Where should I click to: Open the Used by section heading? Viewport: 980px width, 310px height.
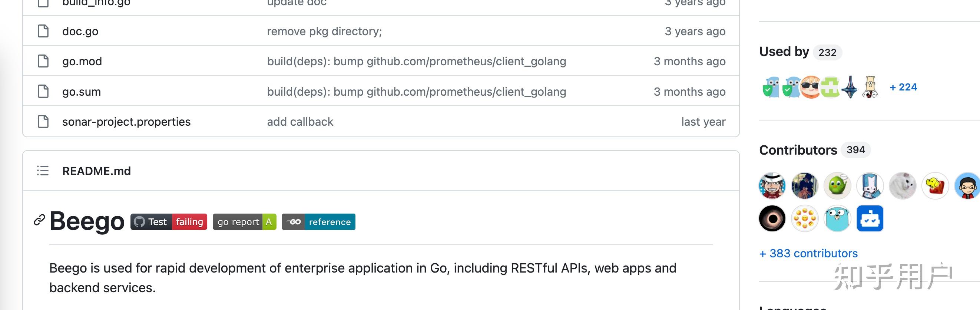[784, 52]
